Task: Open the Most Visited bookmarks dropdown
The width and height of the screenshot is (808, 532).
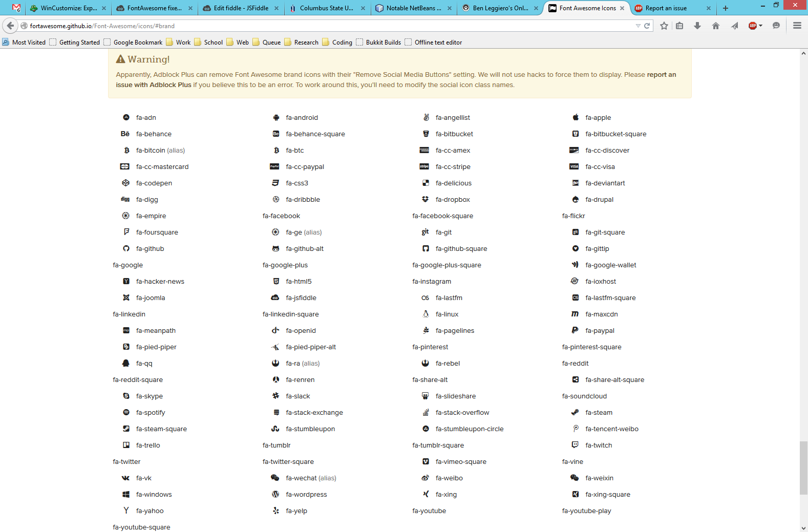Action: (24, 42)
